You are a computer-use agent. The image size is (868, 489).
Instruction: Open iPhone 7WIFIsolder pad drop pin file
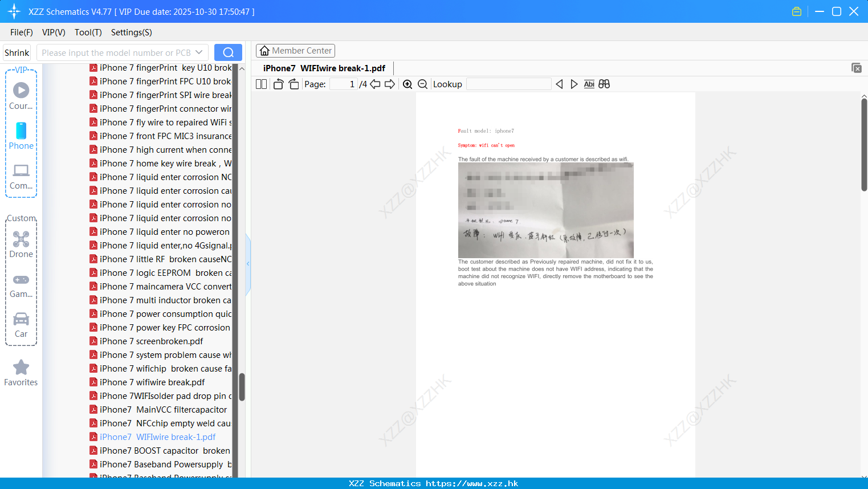161,396
